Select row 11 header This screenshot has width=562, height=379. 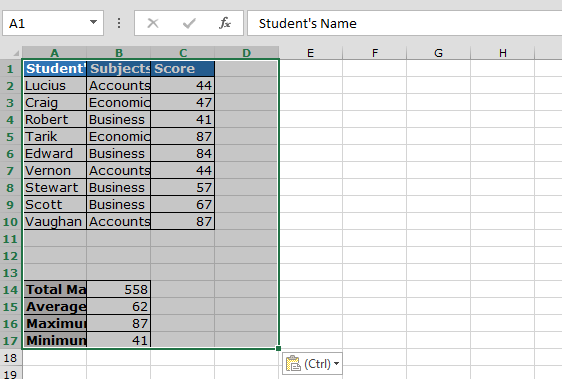(x=11, y=239)
